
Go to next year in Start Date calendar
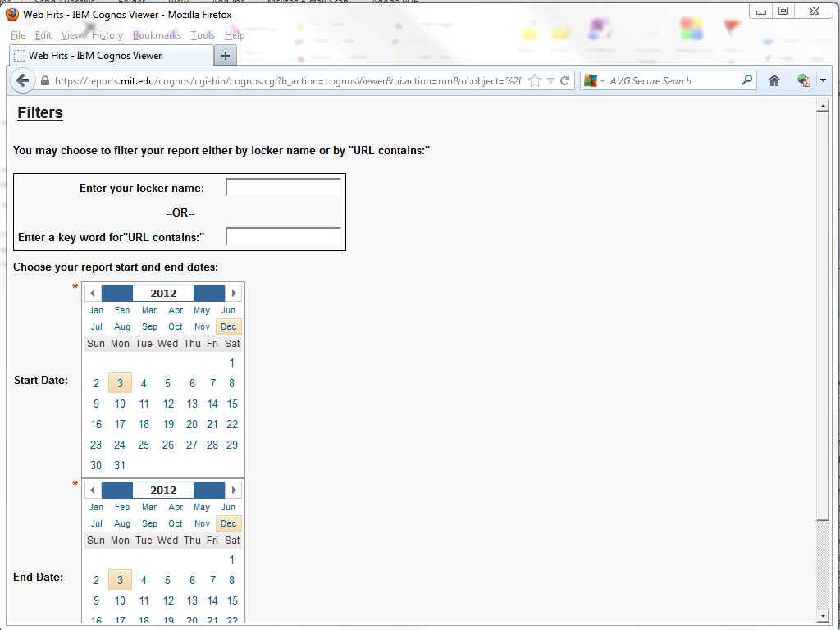point(234,293)
